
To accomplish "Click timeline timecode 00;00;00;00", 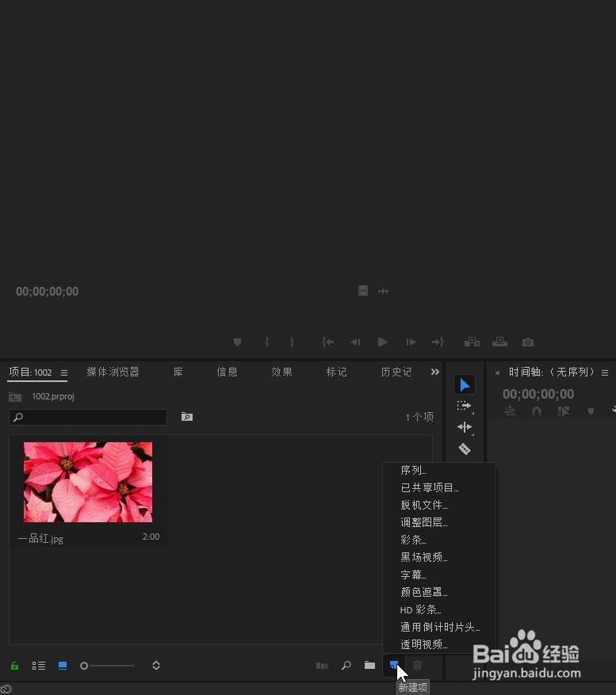I will click(538, 394).
